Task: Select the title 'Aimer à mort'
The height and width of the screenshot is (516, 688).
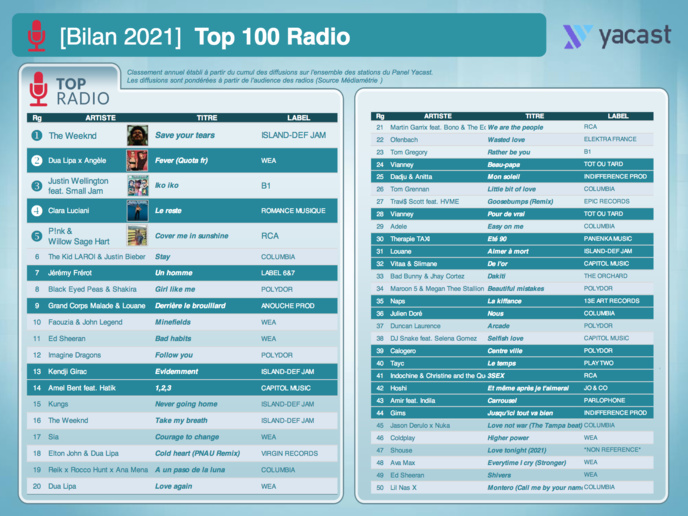Action: point(508,251)
